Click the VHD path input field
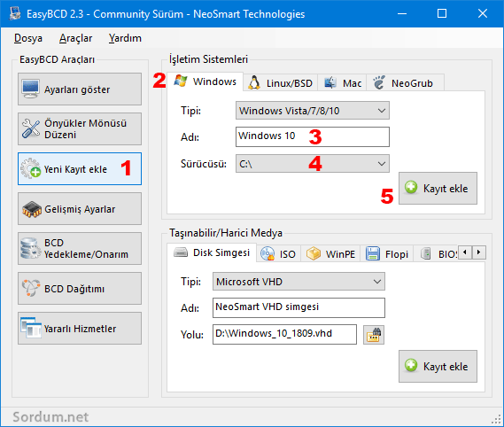 tap(284, 334)
